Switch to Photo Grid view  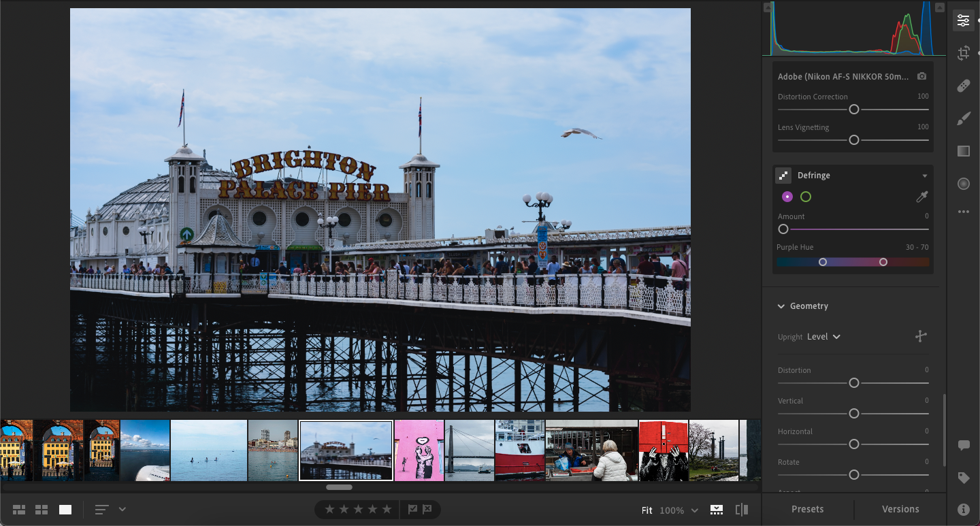(19, 510)
